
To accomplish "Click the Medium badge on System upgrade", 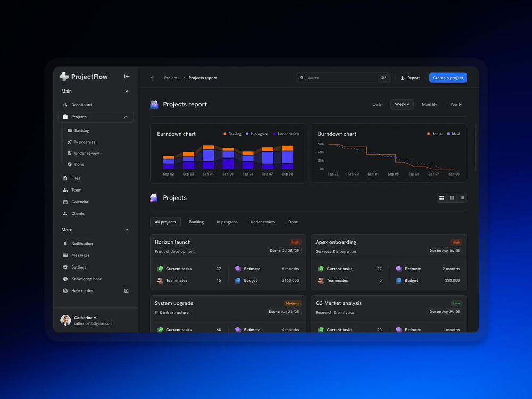I will pyautogui.click(x=292, y=303).
